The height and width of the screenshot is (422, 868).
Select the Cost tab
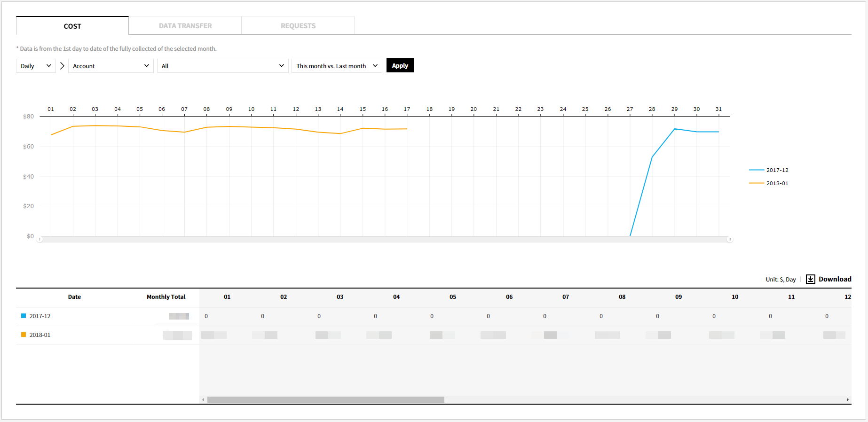[x=72, y=26]
